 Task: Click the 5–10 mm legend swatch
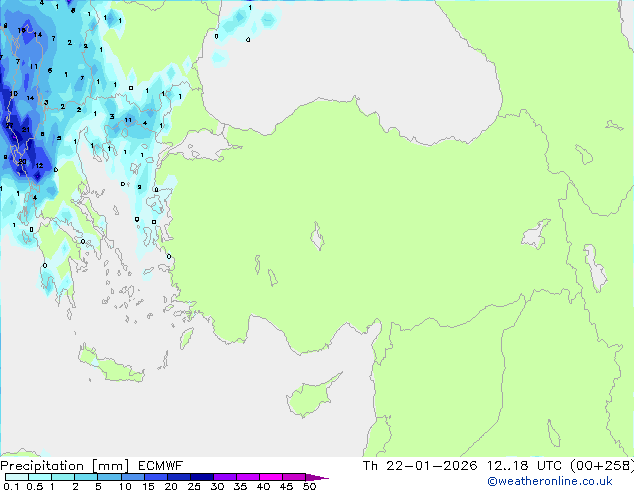(109, 477)
